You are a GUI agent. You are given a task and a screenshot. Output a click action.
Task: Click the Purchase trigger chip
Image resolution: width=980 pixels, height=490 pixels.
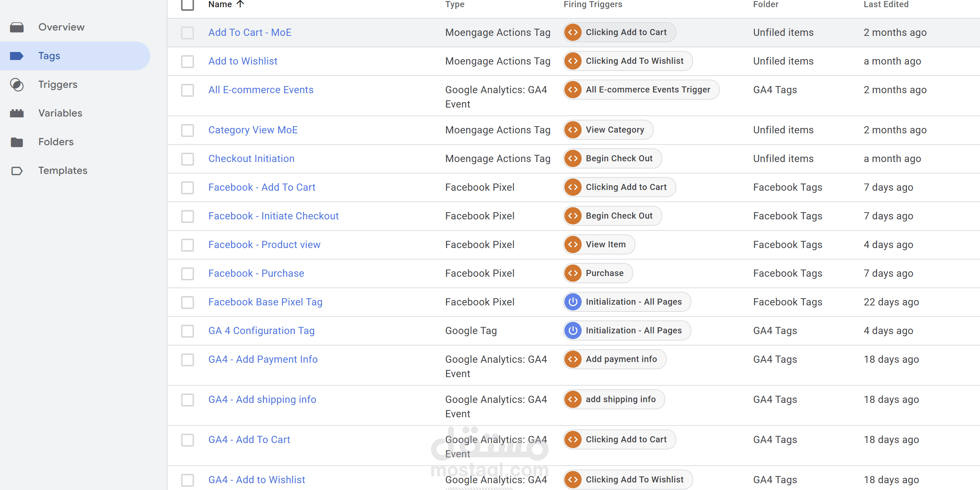[x=598, y=273]
